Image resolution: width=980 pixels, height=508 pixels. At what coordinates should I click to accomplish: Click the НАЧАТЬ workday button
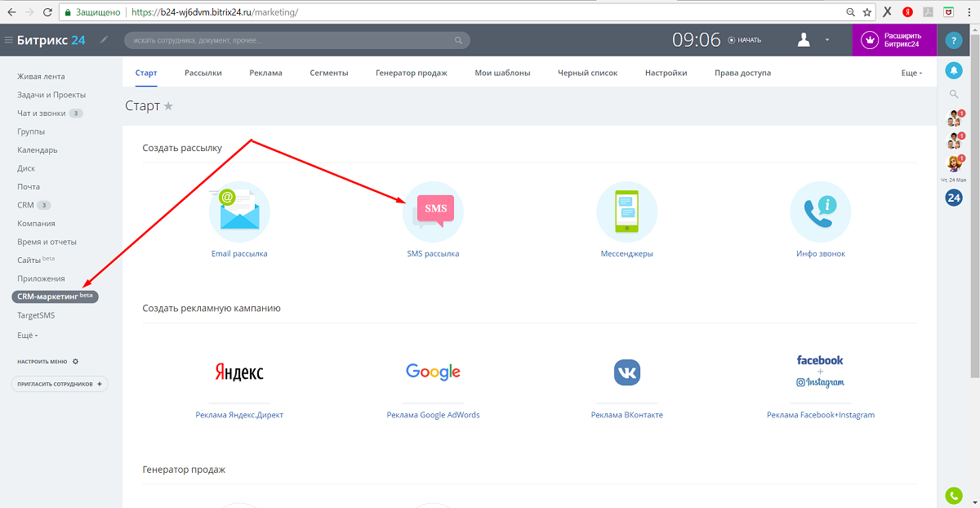745,40
